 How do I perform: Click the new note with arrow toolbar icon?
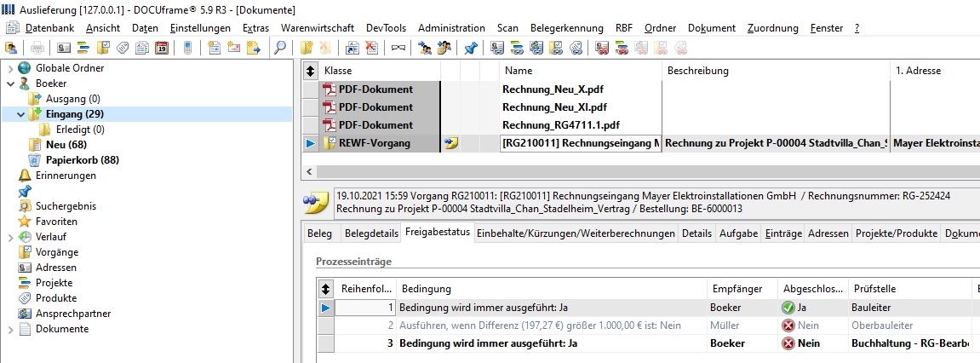(x=253, y=48)
